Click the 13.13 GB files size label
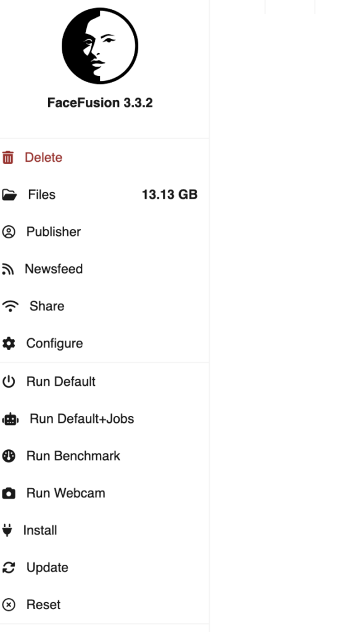The width and height of the screenshot is (364, 632). pos(170,194)
